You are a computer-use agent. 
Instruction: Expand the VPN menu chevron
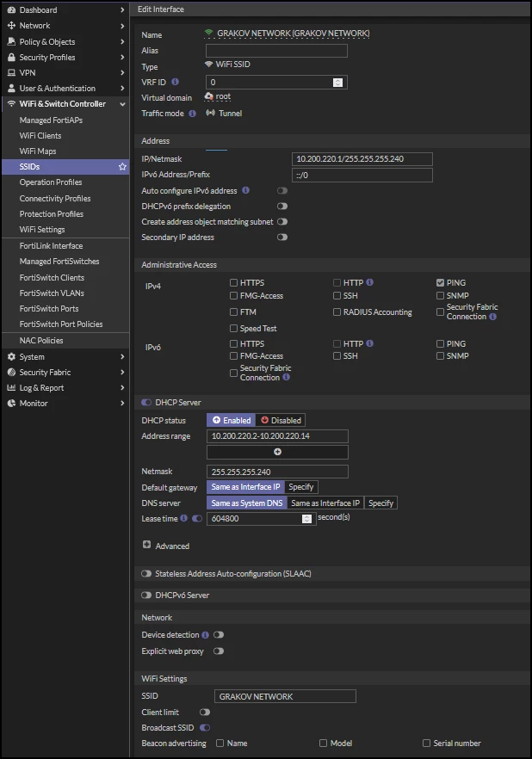point(122,72)
